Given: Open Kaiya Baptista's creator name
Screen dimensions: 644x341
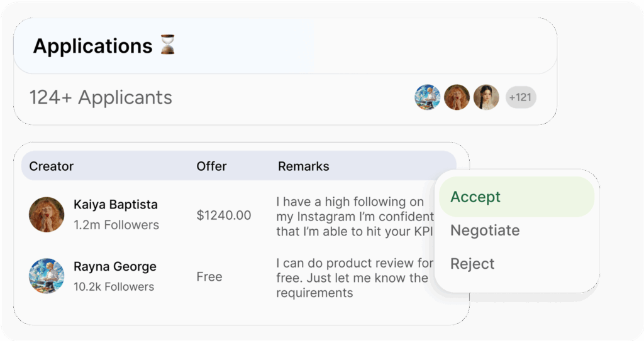Looking at the screenshot, I should [x=116, y=204].
